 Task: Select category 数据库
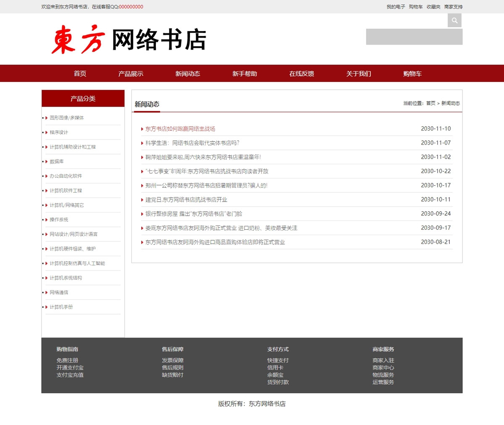(57, 161)
